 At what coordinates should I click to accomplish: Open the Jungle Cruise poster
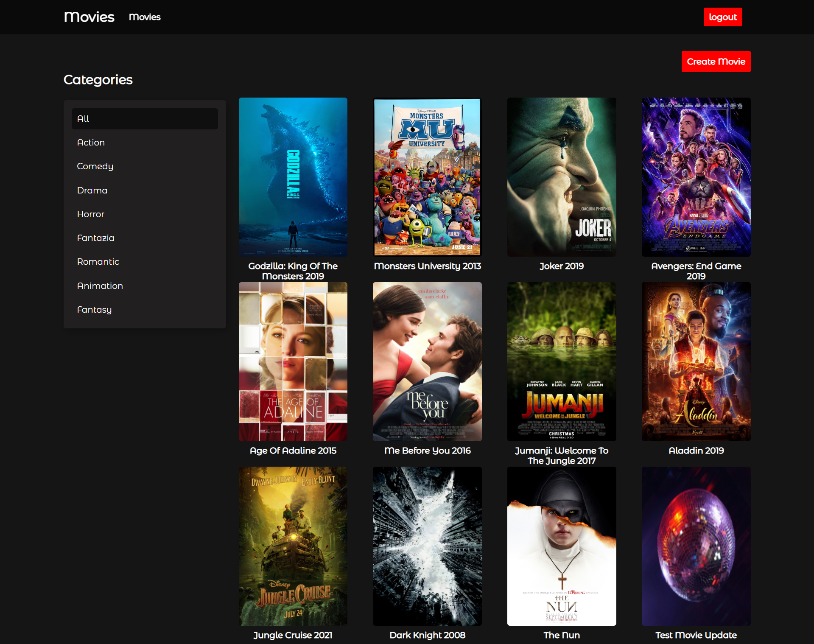[x=293, y=546]
